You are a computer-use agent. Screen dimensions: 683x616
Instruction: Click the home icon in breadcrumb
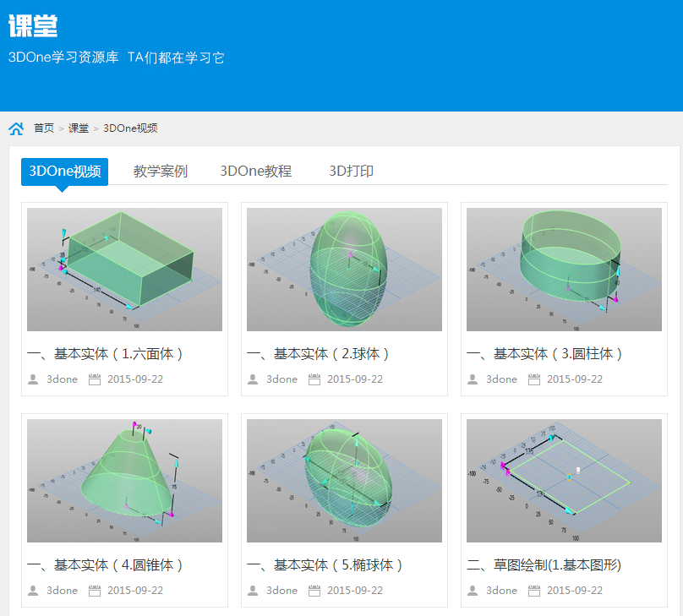pyautogui.click(x=16, y=128)
